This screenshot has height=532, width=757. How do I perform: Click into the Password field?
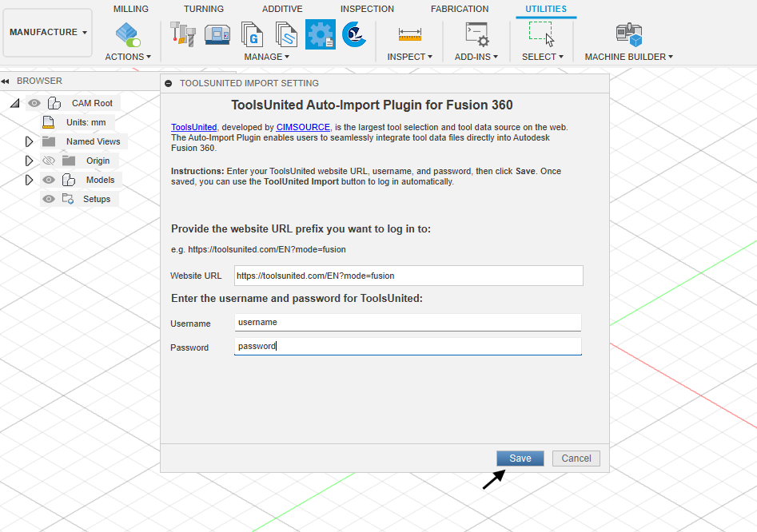(x=408, y=346)
